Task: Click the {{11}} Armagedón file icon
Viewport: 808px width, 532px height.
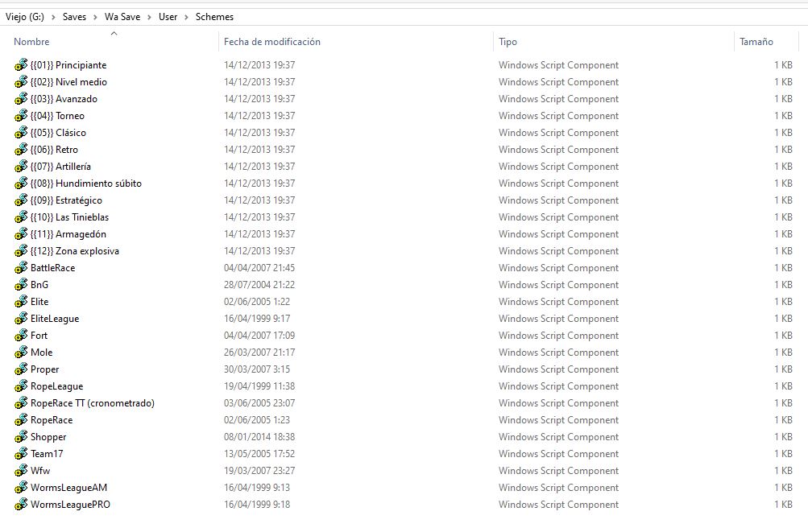Action: (21, 234)
